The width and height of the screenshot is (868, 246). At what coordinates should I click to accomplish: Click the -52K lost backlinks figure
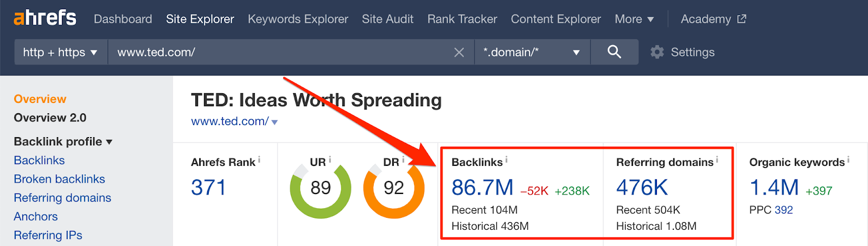pos(534,191)
